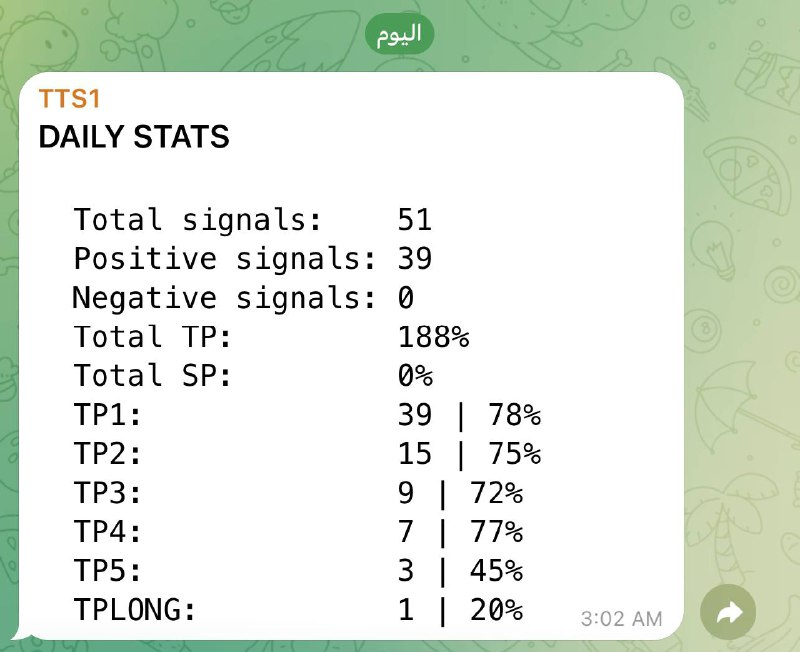Image resolution: width=800 pixels, height=652 pixels.
Task: Select the 9 | 72% TP3 value
Action: point(460,493)
